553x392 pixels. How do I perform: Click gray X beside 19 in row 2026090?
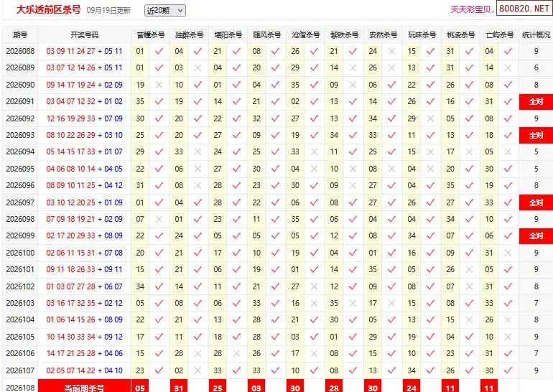(x=159, y=85)
